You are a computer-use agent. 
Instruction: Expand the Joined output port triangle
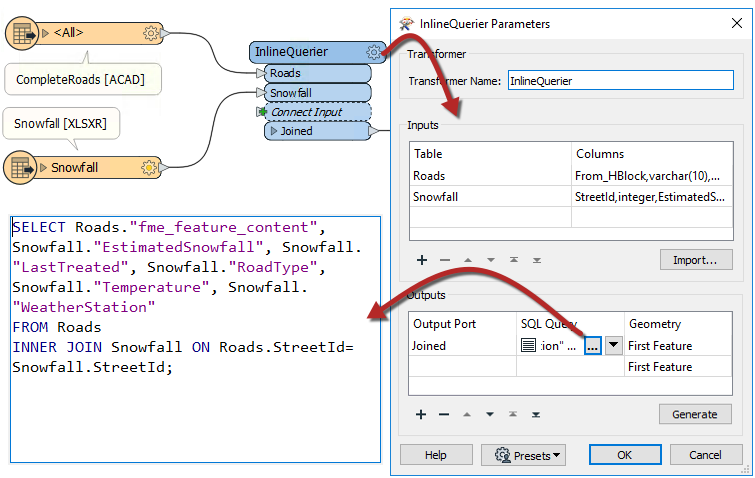[274, 131]
